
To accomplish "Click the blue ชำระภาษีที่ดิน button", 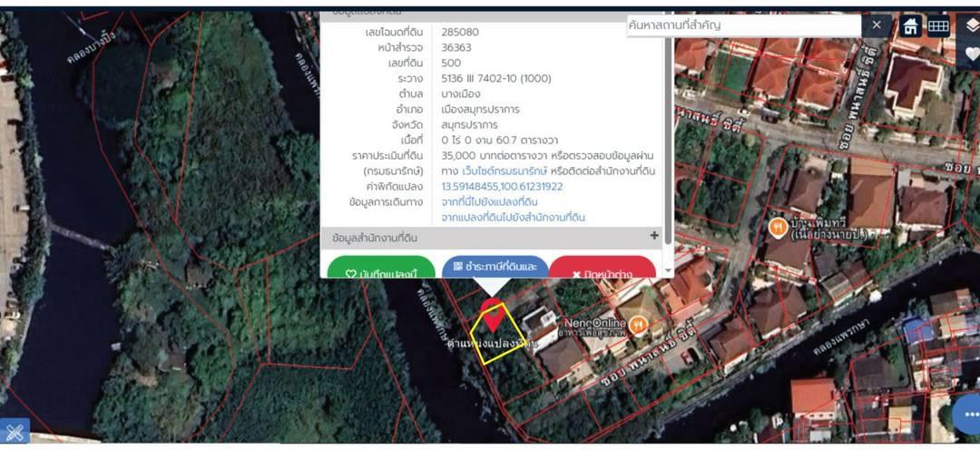I will (x=495, y=267).
